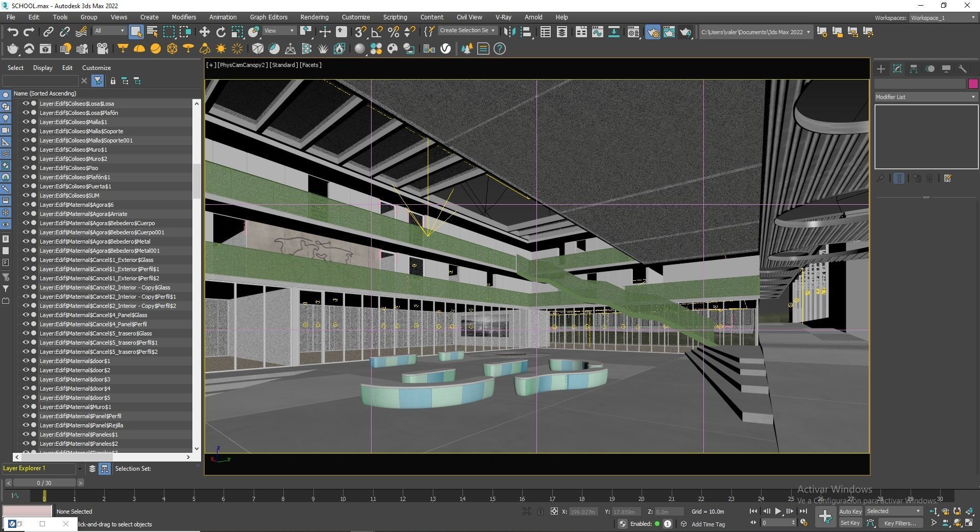Click the time slider 0 / 30

[44, 483]
